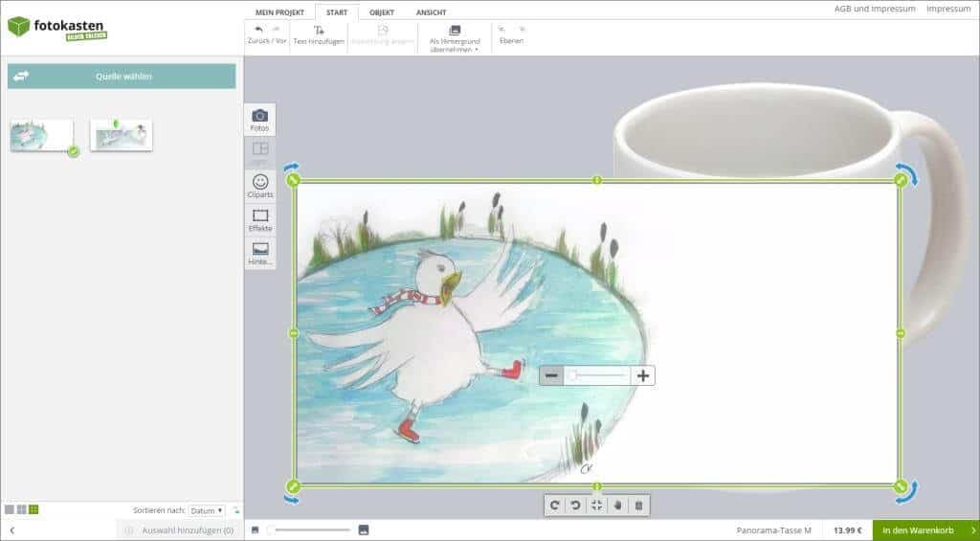Image resolution: width=980 pixels, height=541 pixels.
Task: Click top middle edge handle
Action: 597,181
